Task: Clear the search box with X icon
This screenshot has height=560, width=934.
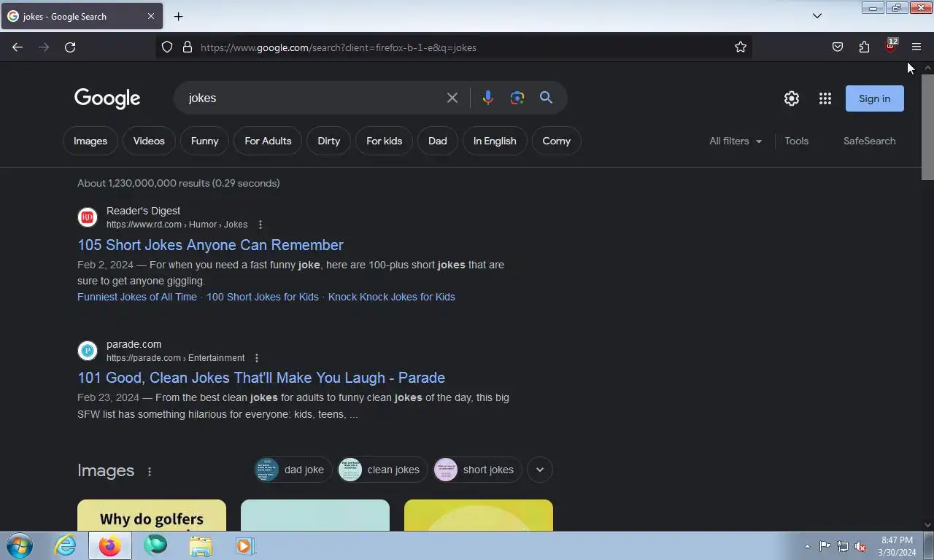Action: [x=452, y=98]
